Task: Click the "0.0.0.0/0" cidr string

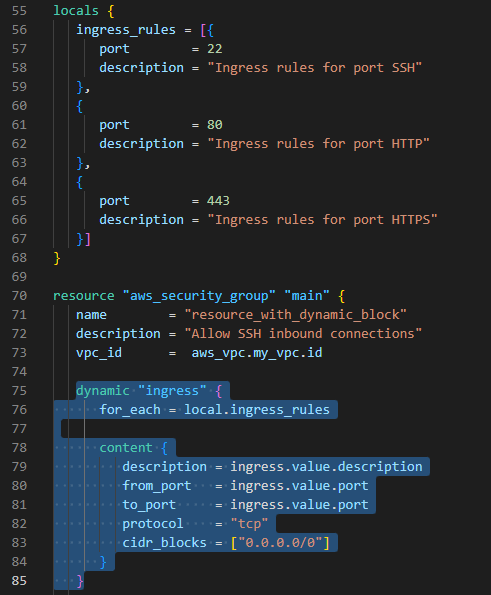Action: pyautogui.click(x=280, y=543)
